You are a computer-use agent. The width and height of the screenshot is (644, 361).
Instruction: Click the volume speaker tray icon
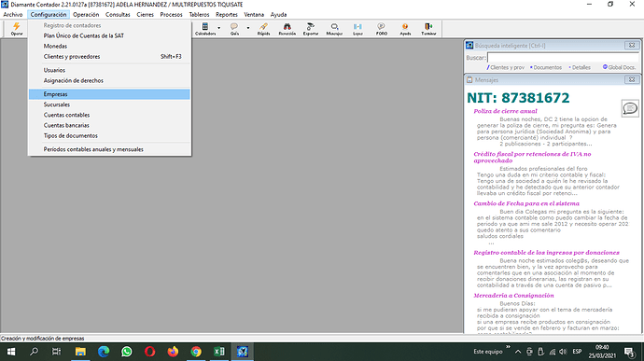[563, 352]
